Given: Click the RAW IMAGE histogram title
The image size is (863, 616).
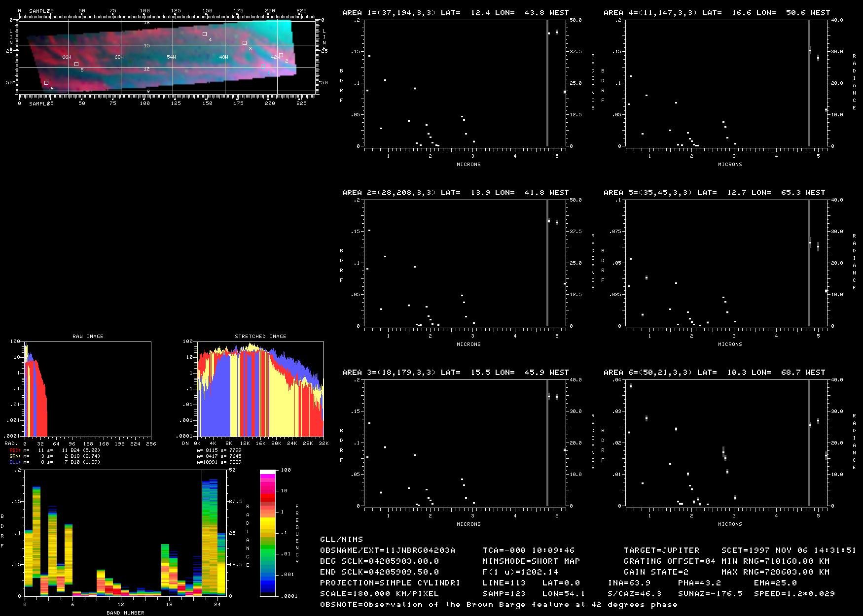Looking at the screenshot, I should point(88,337).
